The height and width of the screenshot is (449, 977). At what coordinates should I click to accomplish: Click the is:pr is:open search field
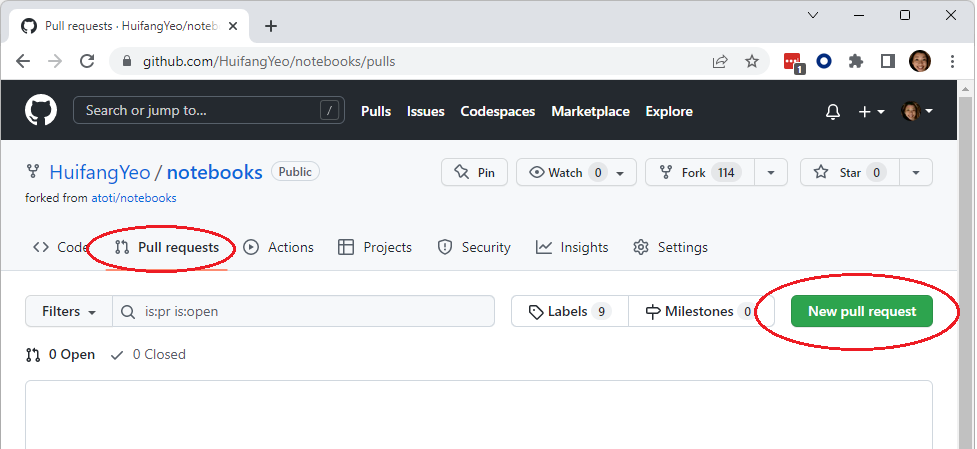click(303, 311)
